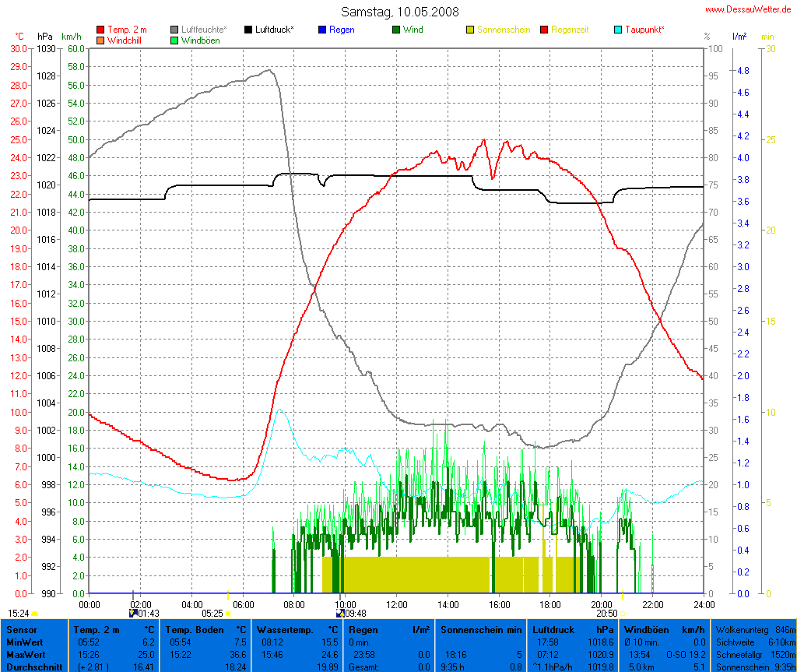This screenshot has width=797, height=672.
Task: Click the cyan Taupunkt legend square
Action: (619, 30)
